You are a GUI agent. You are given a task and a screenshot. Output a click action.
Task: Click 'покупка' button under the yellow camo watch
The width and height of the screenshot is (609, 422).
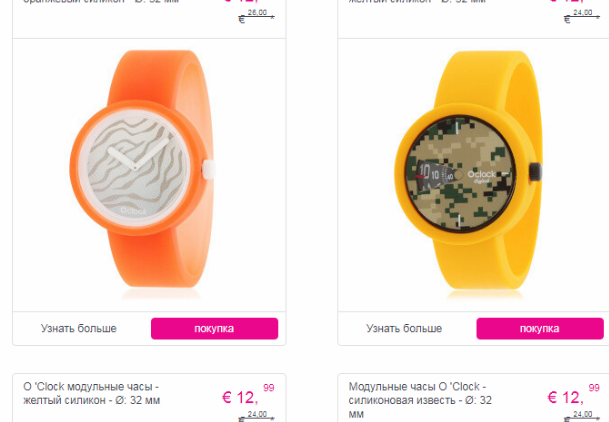[540, 328]
